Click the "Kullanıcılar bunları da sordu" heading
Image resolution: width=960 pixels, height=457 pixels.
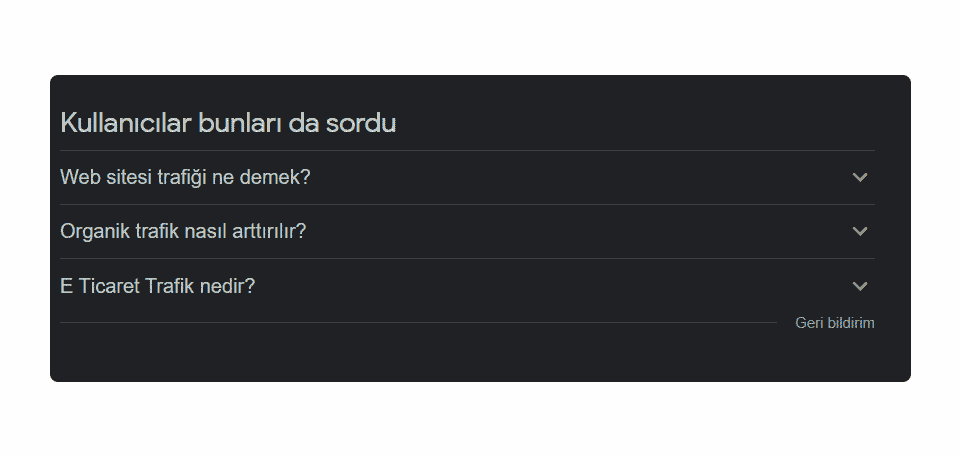[228, 123]
